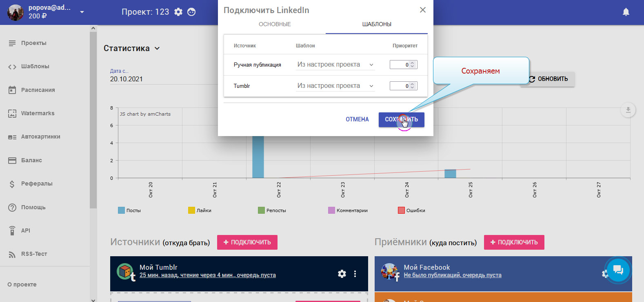Expand template dropdown for Tumblr row
This screenshot has width=644, height=302.
[x=335, y=86]
